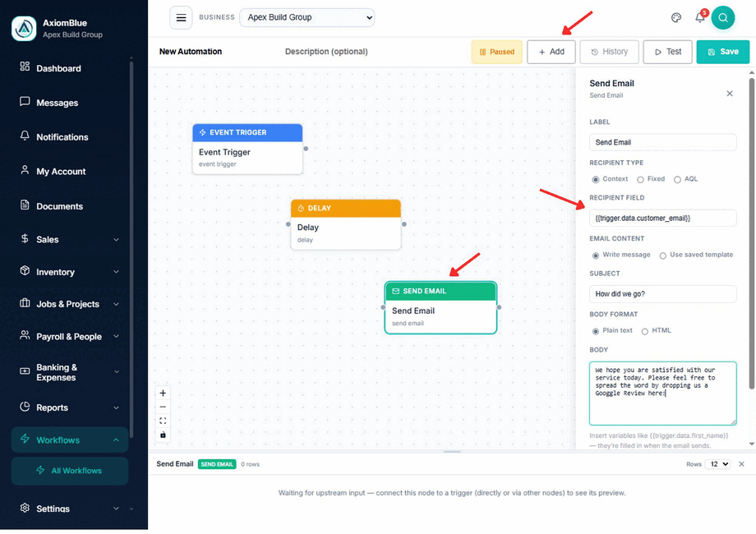The height and width of the screenshot is (534, 756).
Task: Click the side panel vertical scrollbar
Action: (751, 233)
